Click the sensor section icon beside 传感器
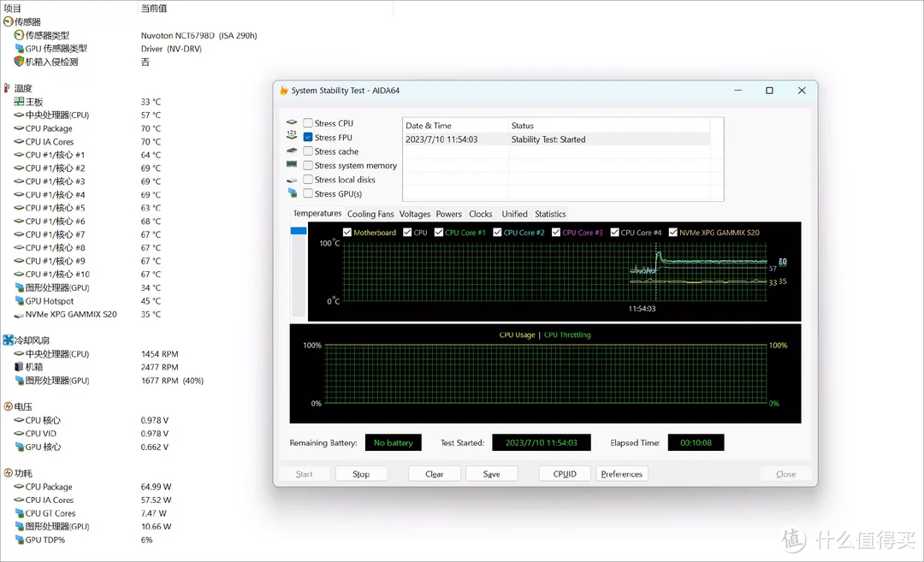This screenshot has width=924, height=562. [9, 21]
